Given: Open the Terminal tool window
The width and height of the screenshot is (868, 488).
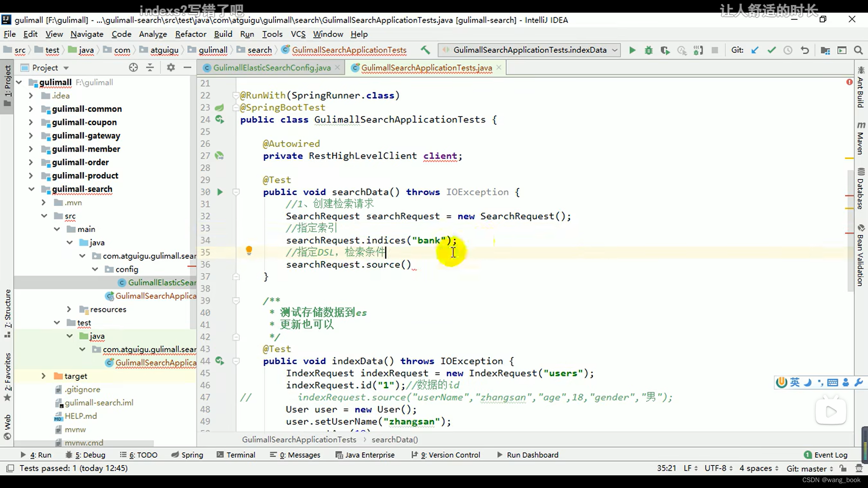Looking at the screenshot, I should click(236, 455).
